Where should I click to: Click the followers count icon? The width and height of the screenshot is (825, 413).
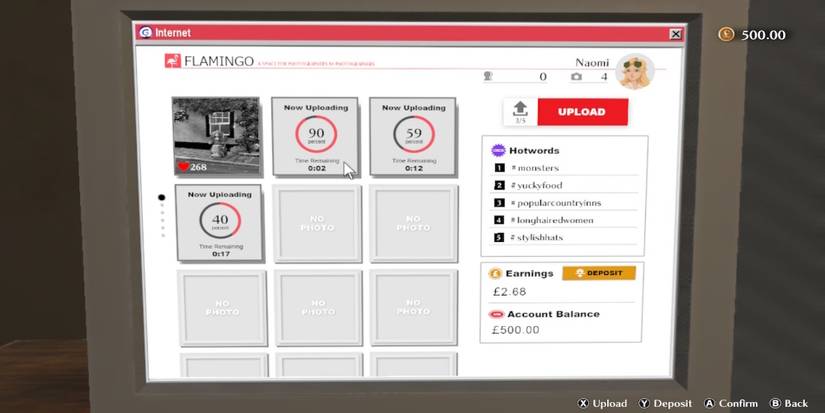(x=489, y=76)
